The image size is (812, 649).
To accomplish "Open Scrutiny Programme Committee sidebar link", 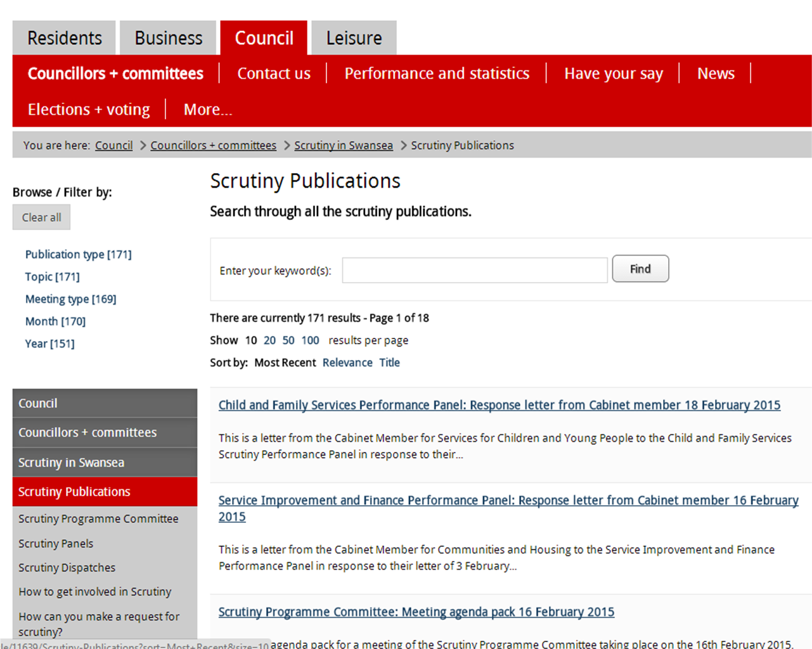I will point(98,518).
